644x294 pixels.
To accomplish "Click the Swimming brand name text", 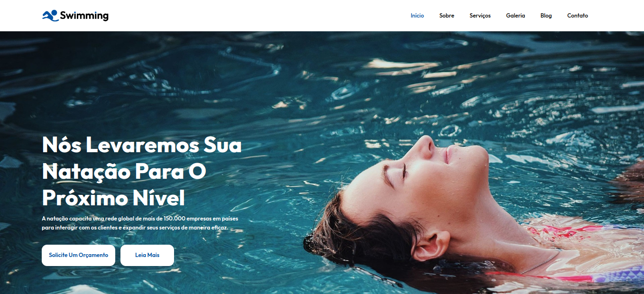I will point(84,16).
